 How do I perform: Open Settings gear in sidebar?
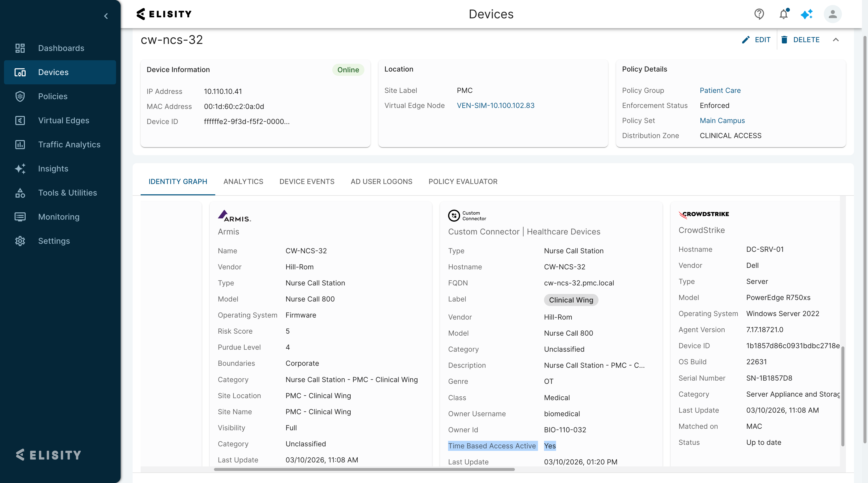point(54,241)
